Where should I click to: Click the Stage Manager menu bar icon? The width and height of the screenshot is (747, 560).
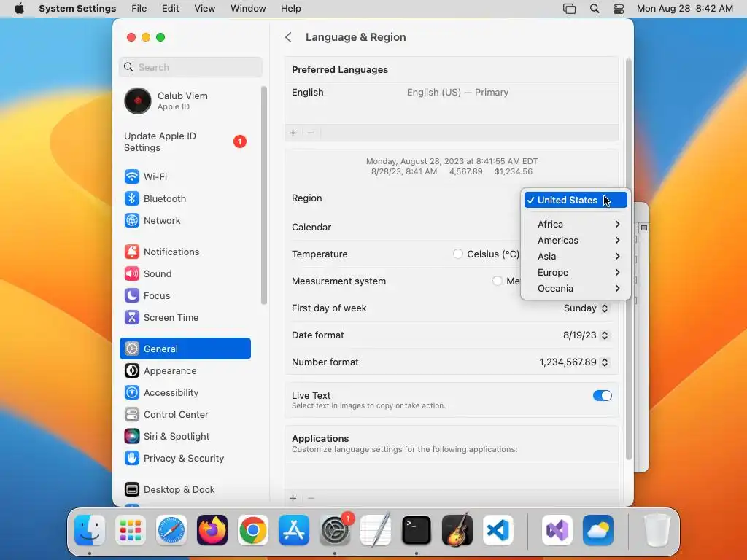(569, 9)
